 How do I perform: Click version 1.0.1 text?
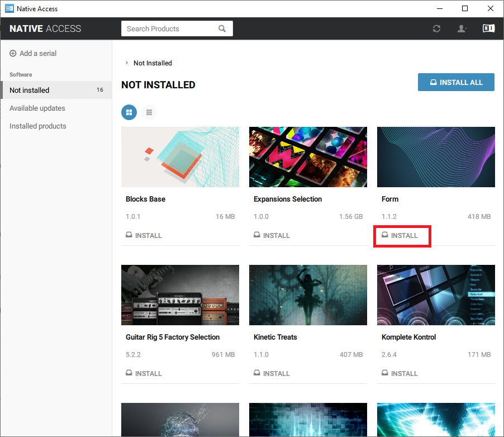133,217
